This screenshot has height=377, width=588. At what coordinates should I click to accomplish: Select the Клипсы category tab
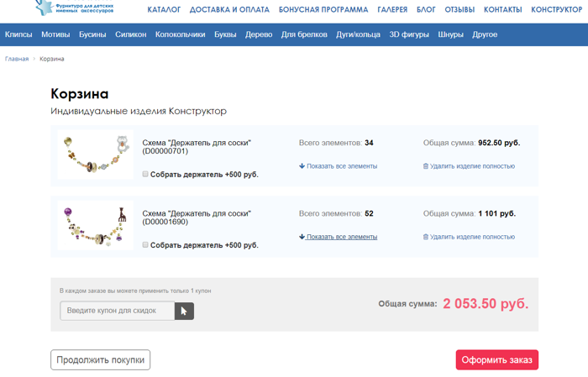[x=18, y=34]
